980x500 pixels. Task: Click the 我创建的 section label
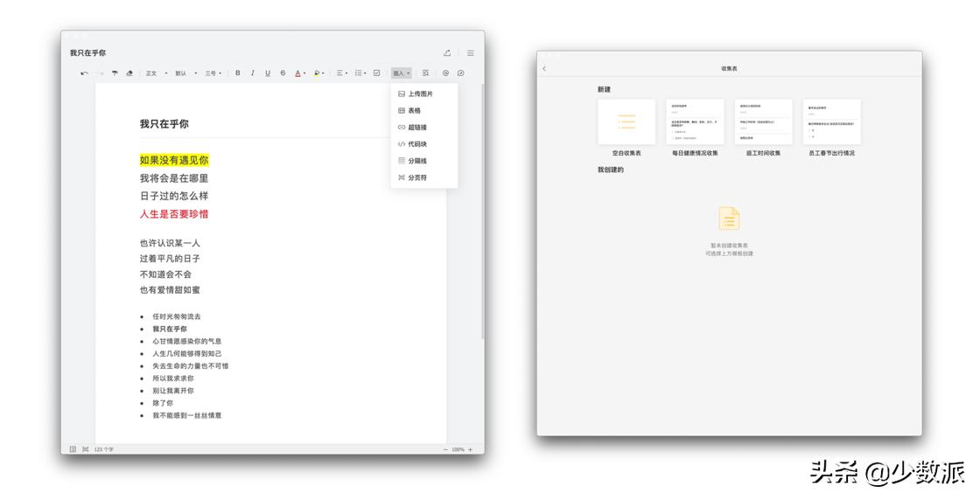[x=610, y=170]
